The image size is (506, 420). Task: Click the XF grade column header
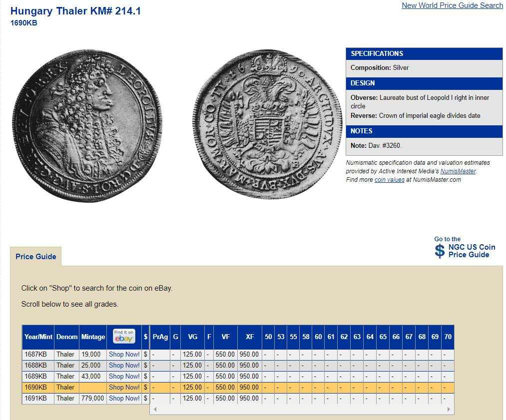(x=250, y=337)
